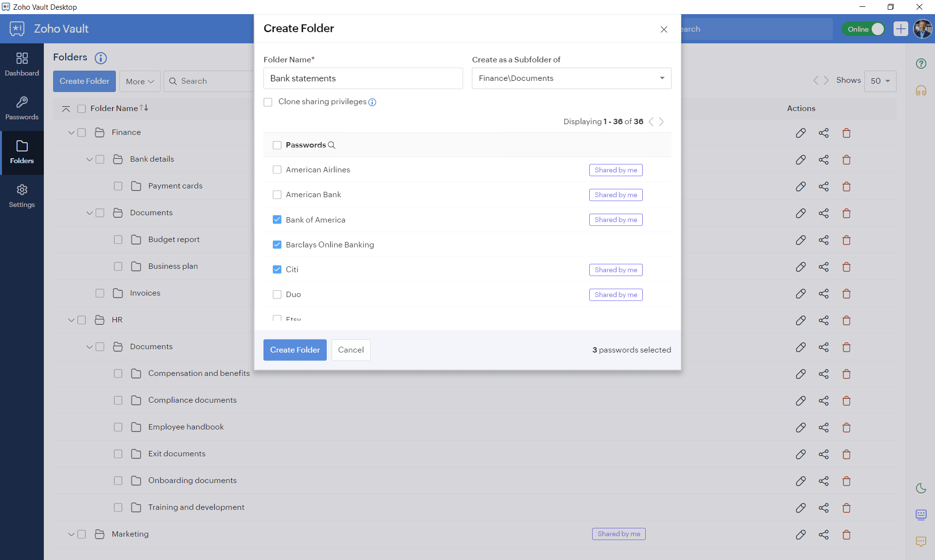Collapse HR Documents folder

pyautogui.click(x=90, y=347)
